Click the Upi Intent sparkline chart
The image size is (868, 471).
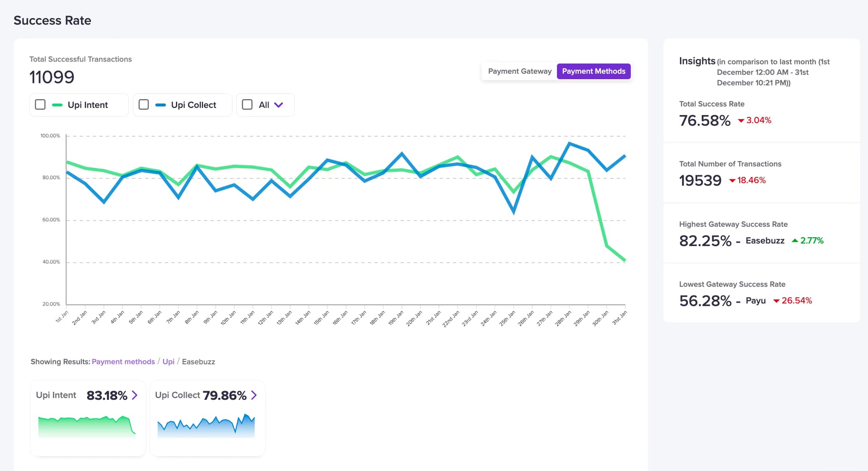[87, 426]
